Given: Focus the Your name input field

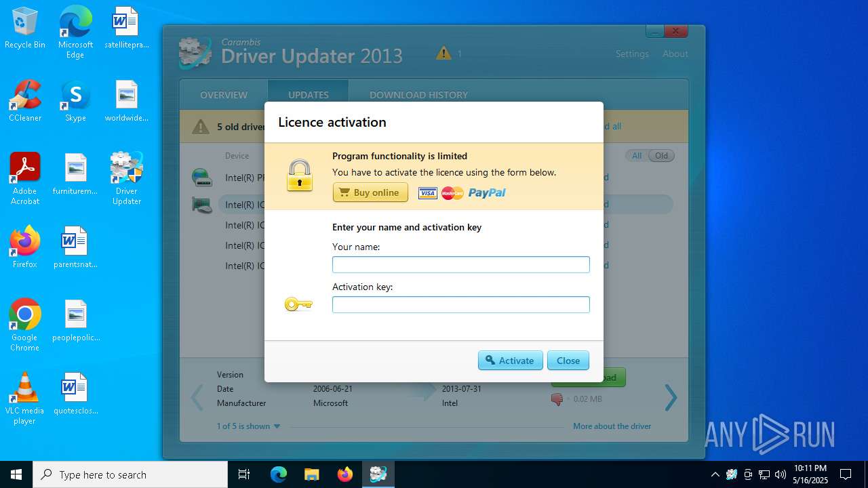Looking at the screenshot, I should click(x=461, y=264).
